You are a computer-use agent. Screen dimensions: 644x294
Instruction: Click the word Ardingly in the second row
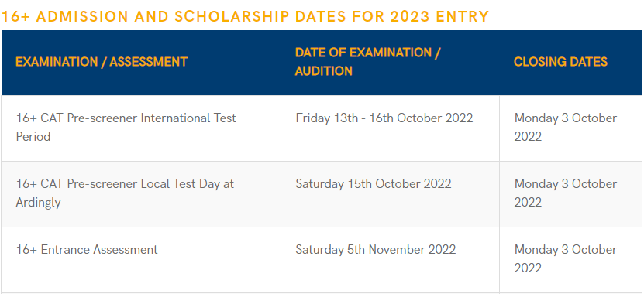pyautogui.click(x=38, y=203)
